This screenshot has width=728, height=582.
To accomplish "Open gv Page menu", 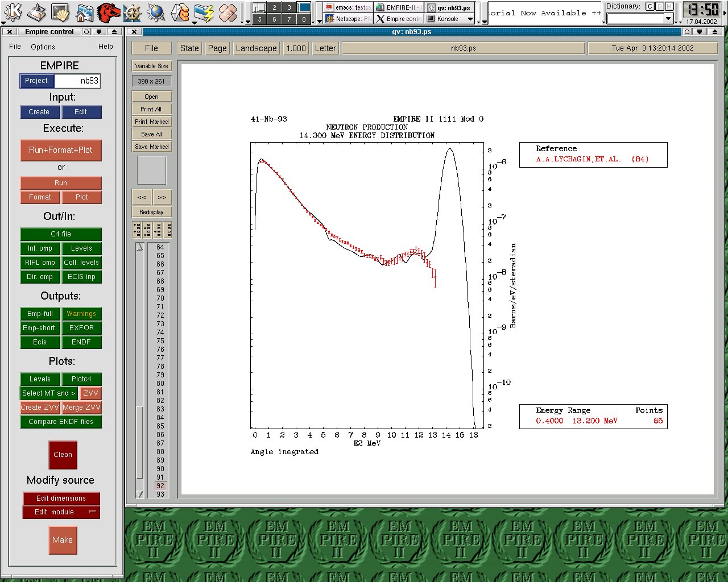I will pos(217,48).
